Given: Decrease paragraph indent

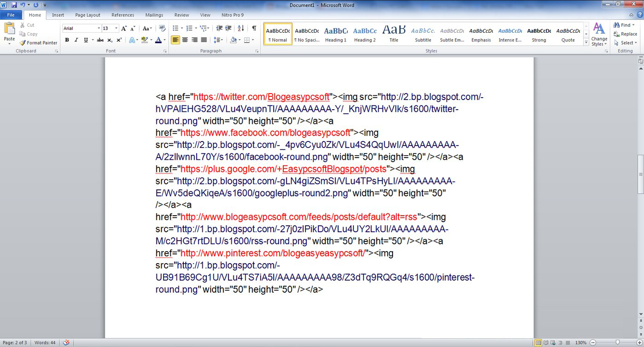Looking at the screenshot, I should 219,29.
